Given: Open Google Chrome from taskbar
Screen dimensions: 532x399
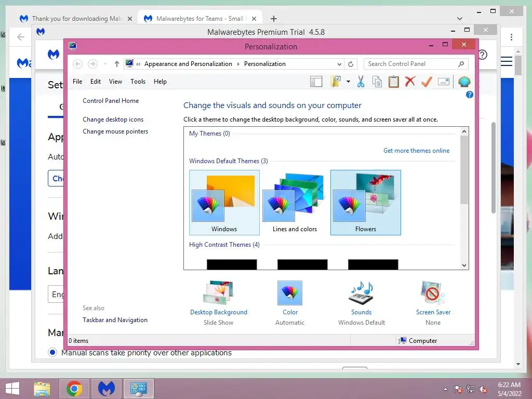Looking at the screenshot, I should click(x=74, y=389).
